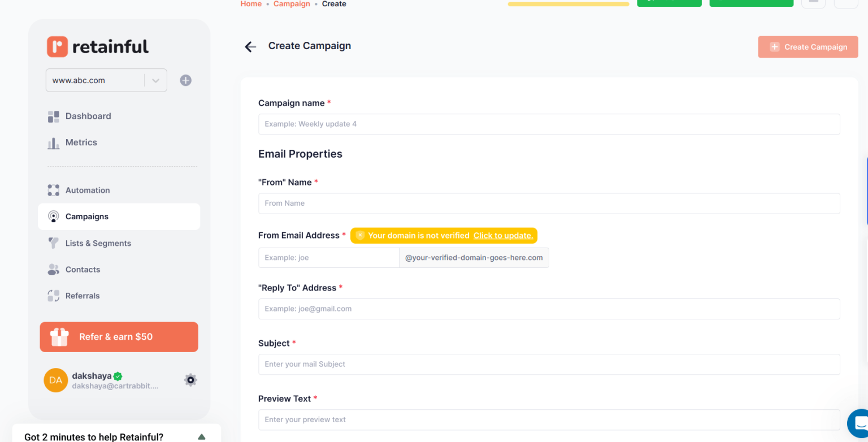Navigate to Home via the breadcrumb
This screenshot has height=442, width=868.
pyautogui.click(x=251, y=4)
